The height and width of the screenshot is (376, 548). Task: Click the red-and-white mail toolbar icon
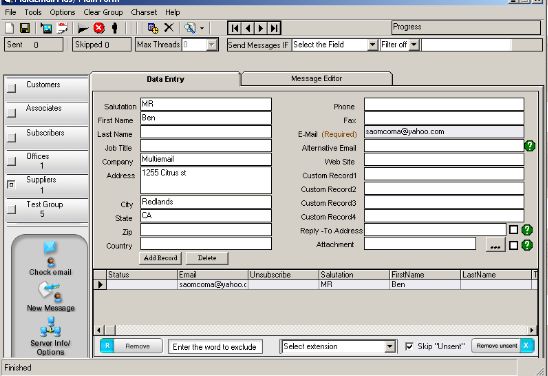(63, 28)
